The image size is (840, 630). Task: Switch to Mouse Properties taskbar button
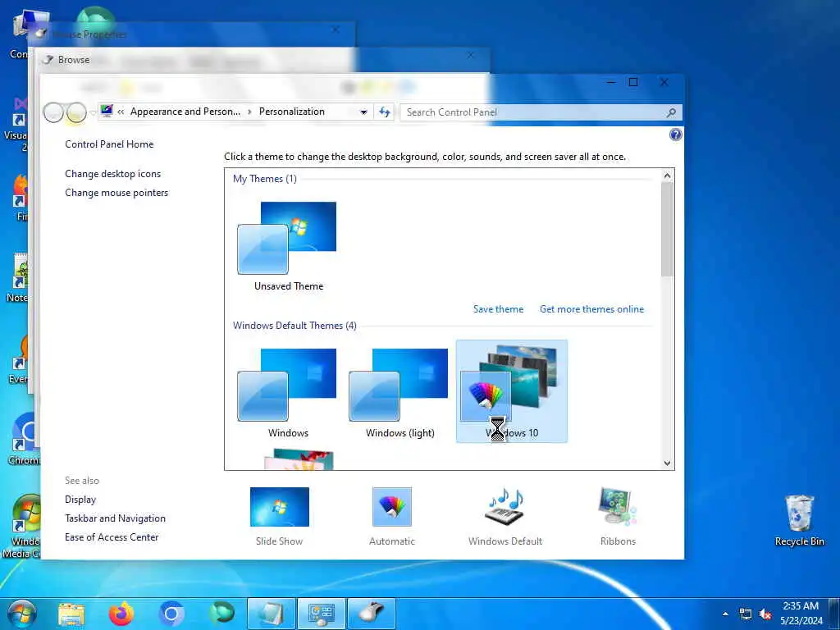(x=372, y=614)
